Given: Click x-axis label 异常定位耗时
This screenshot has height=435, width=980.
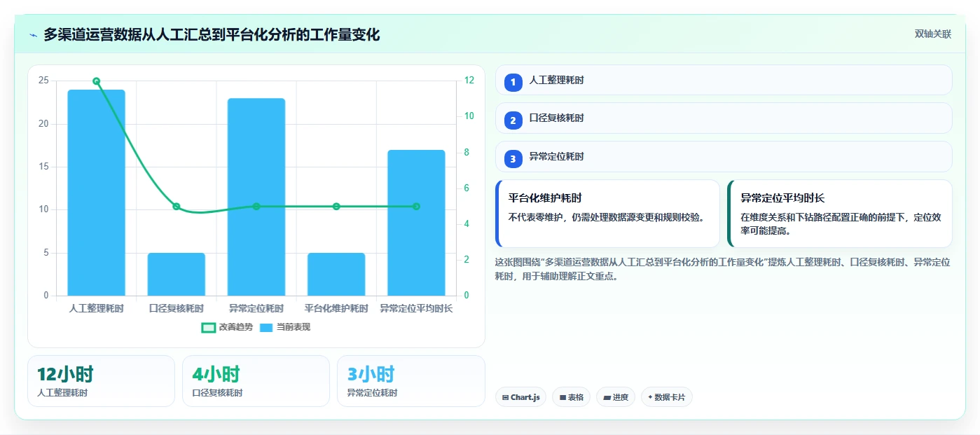Looking at the screenshot, I should coord(256,308).
